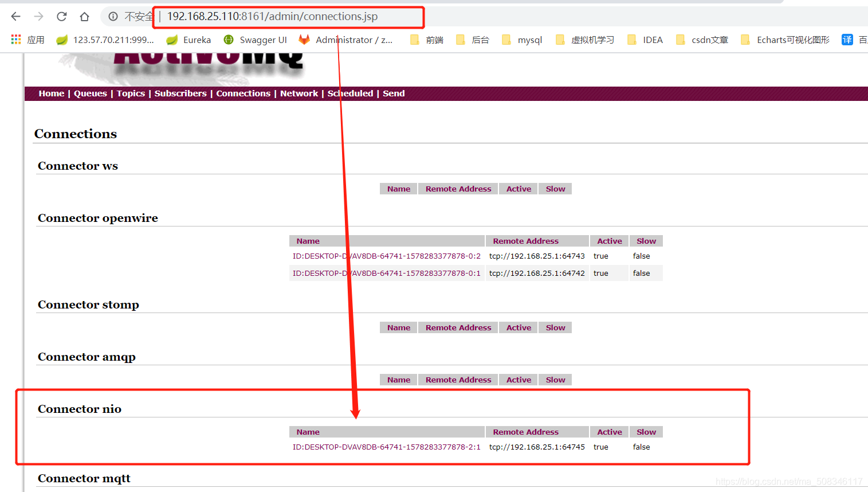Open the Eureka bookmark
Screen dimensions: 868x492
[x=188, y=40]
